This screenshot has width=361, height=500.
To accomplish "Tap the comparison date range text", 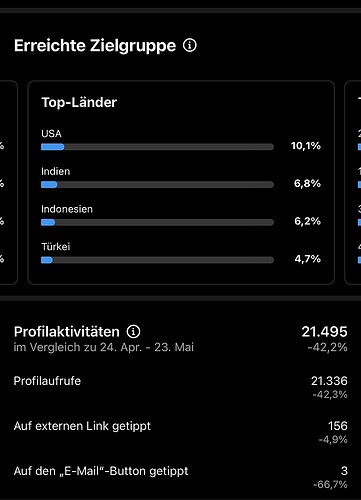I will click(x=104, y=347).
